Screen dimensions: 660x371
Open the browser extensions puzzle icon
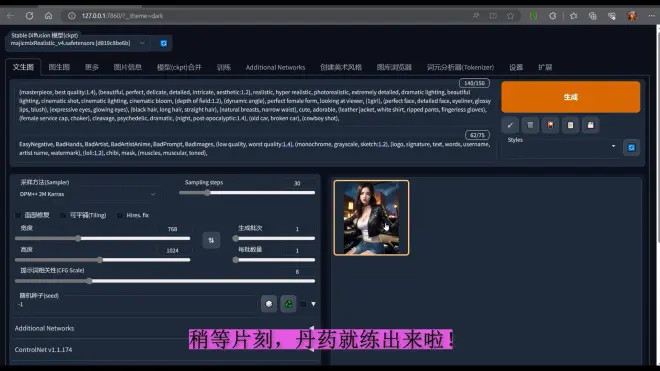pyautogui.click(x=553, y=16)
